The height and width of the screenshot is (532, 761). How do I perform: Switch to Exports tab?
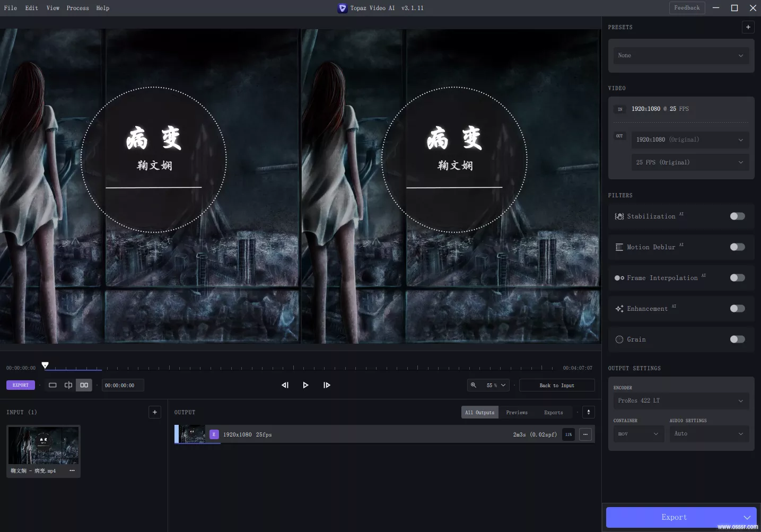pos(554,412)
